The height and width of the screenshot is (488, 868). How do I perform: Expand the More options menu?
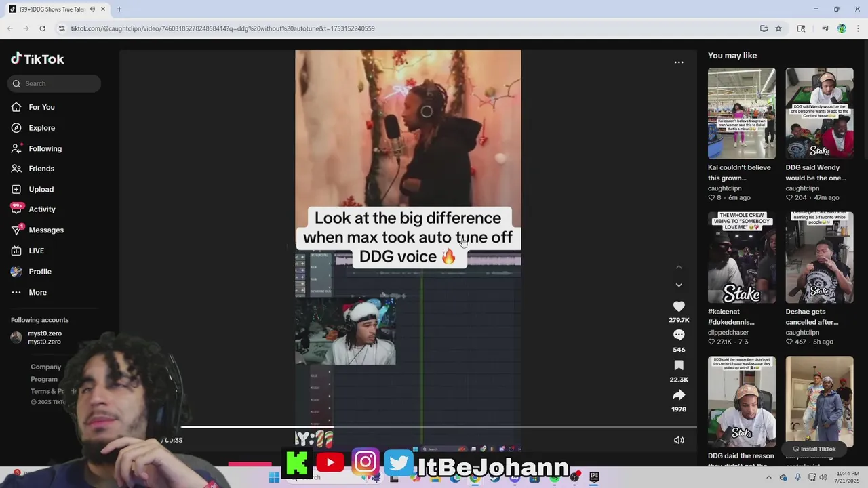[37, 293]
